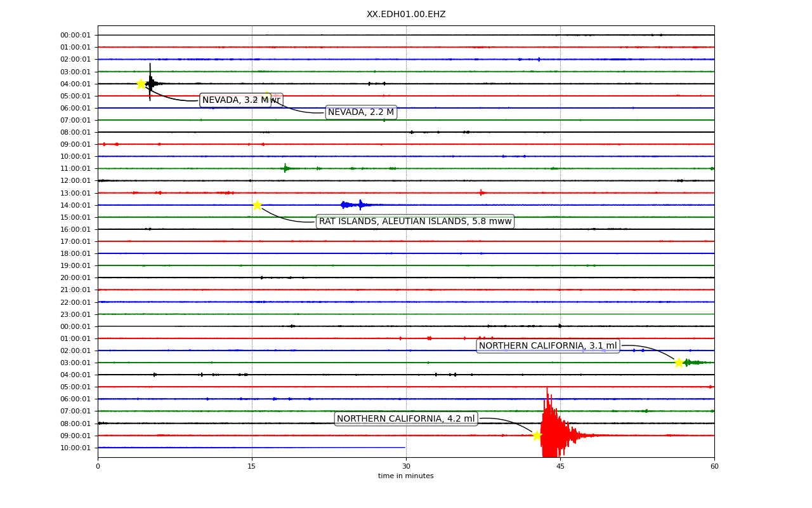Select the NEVADA, 2.2 M annotation label
812x508 pixels.
pyautogui.click(x=361, y=112)
